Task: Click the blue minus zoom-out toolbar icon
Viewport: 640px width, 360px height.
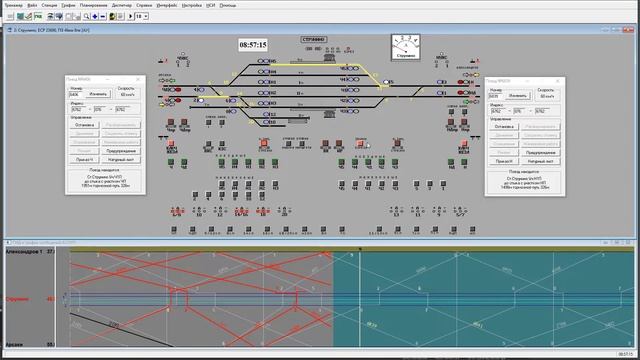Action: (103, 16)
